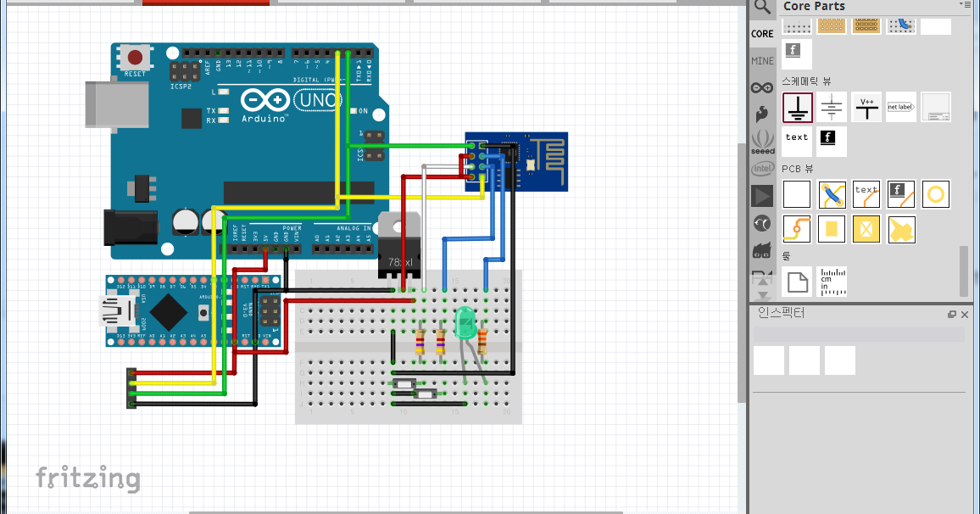Open the Intel parts bin

761,169
